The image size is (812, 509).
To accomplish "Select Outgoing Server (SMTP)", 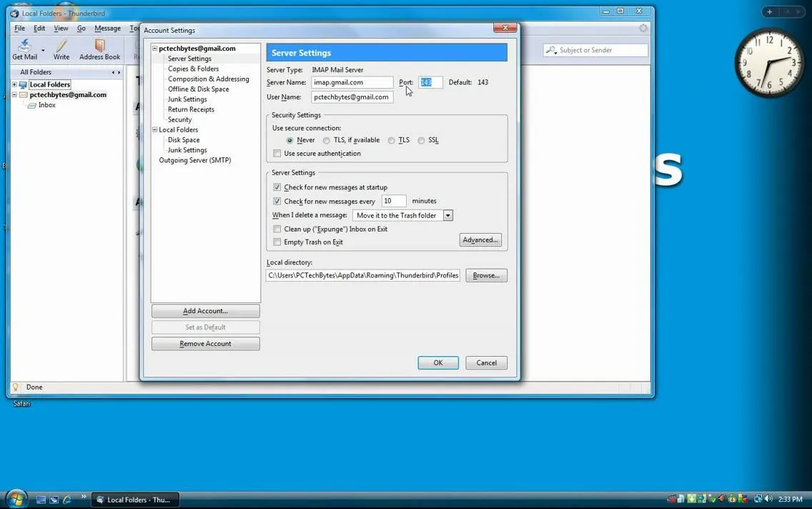I will [x=194, y=160].
